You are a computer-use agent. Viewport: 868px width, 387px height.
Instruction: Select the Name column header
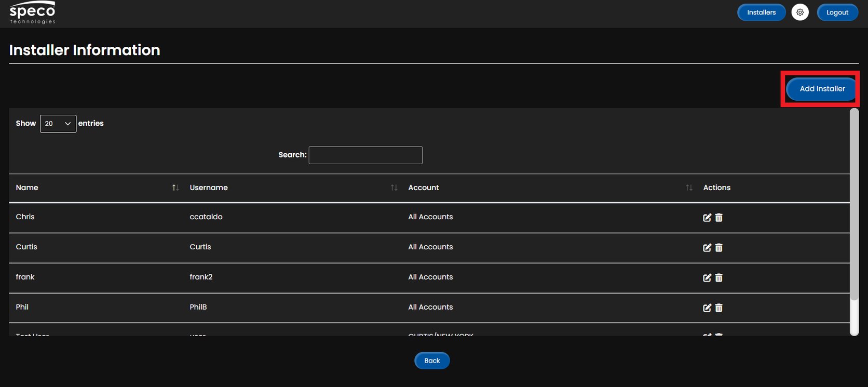pyautogui.click(x=27, y=188)
